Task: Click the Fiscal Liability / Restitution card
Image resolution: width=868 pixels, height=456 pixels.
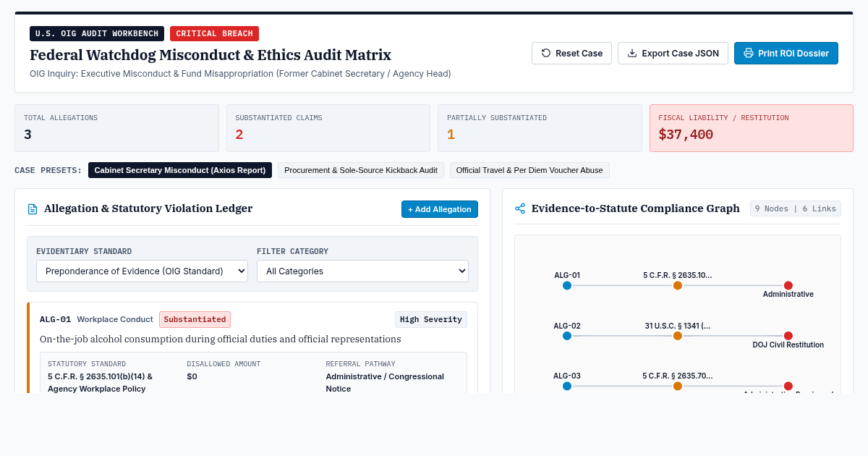Action: [752, 128]
